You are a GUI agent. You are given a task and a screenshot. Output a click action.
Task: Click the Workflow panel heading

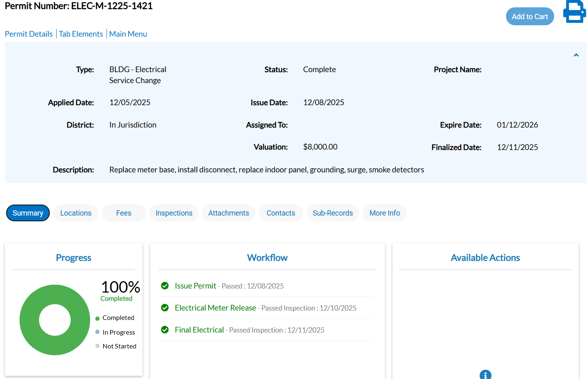(267, 258)
